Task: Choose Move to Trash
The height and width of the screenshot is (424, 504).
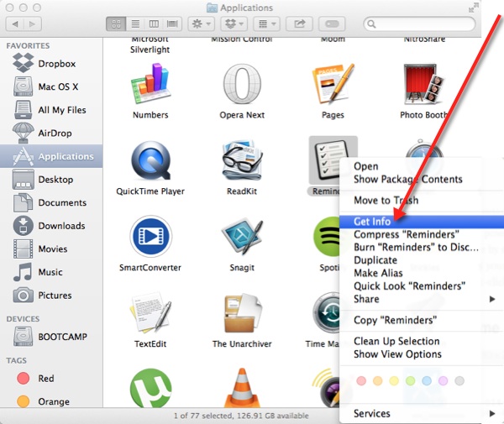Action: [x=422, y=200]
